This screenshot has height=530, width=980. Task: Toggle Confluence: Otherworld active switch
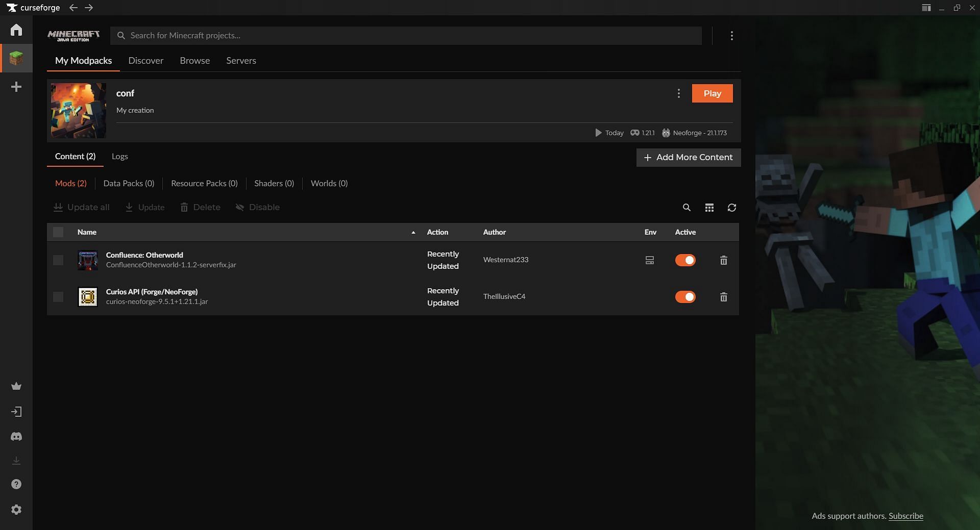(685, 260)
